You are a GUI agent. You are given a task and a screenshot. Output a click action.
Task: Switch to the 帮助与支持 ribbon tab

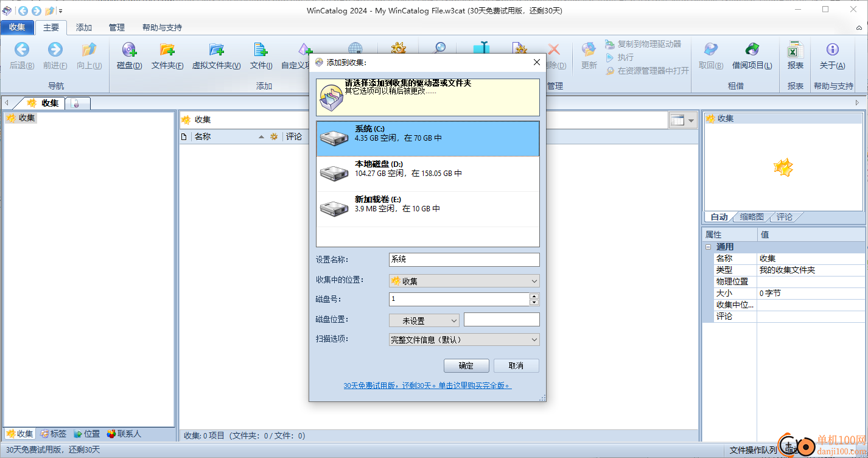(x=162, y=27)
